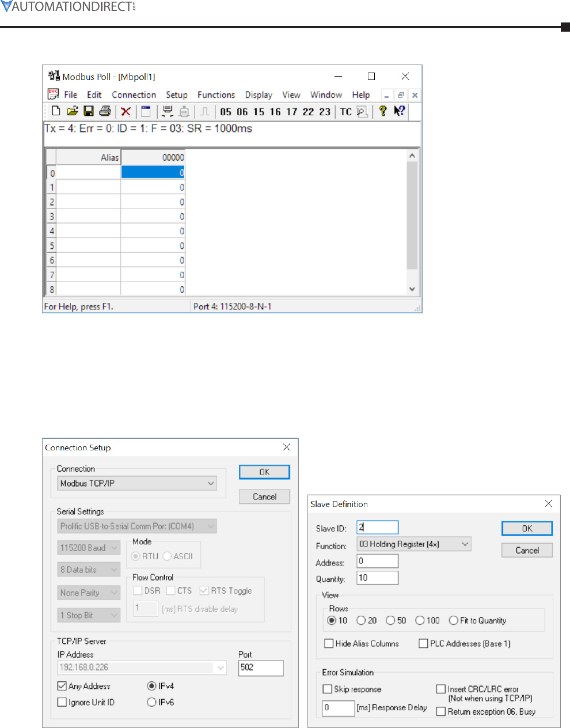Select the highlighted value cell in row 0

153,172
